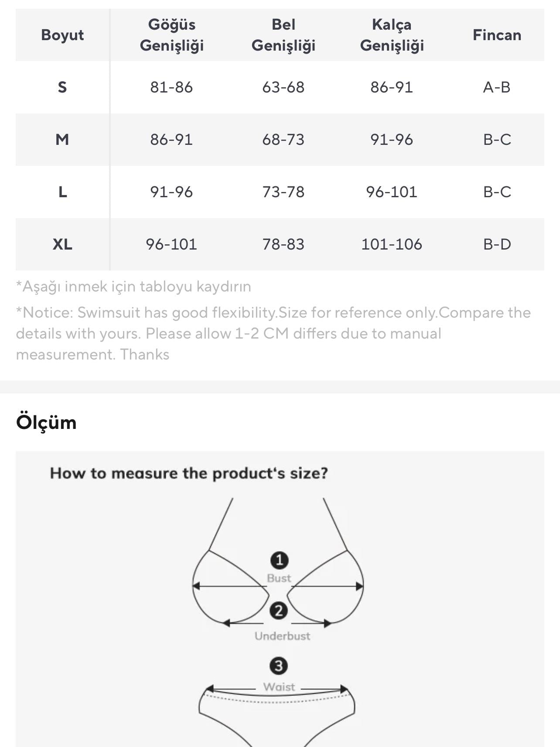Screen dimensions: 560x747
Task: Select the Bel Genişliği column header
Action: 283,35
